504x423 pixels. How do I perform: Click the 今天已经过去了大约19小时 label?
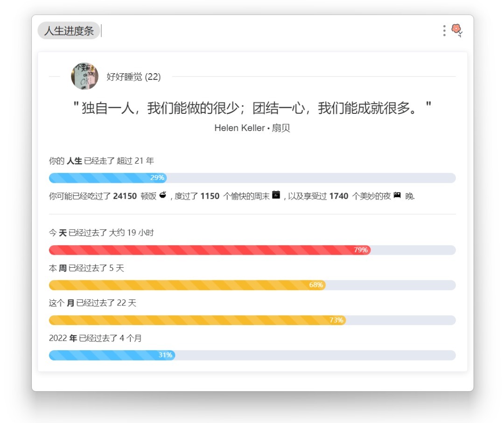(x=101, y=233)
